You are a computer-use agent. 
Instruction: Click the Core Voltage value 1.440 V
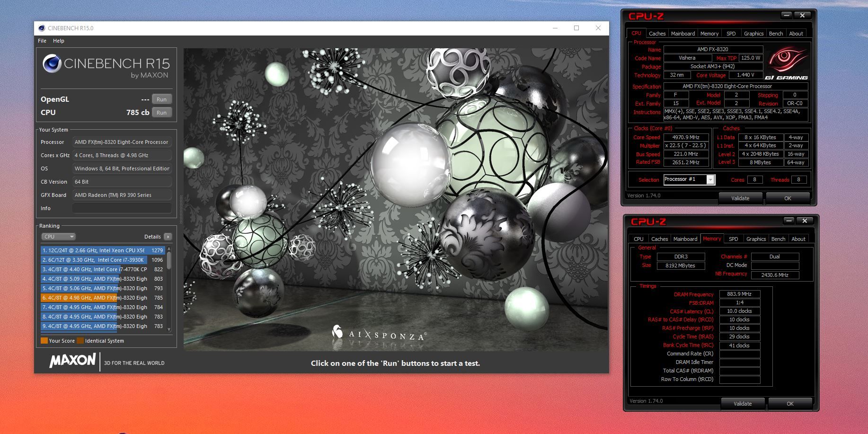click(745, 75)
